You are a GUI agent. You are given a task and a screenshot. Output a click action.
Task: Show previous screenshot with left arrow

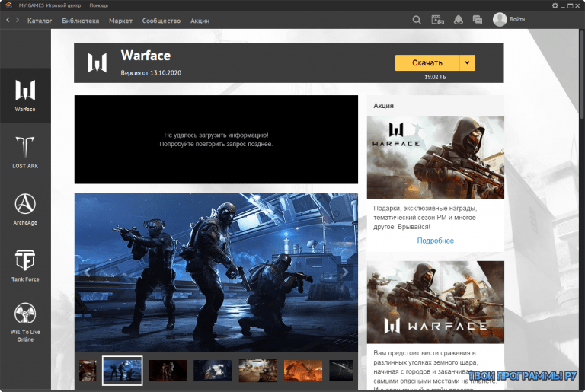[87, 272]
